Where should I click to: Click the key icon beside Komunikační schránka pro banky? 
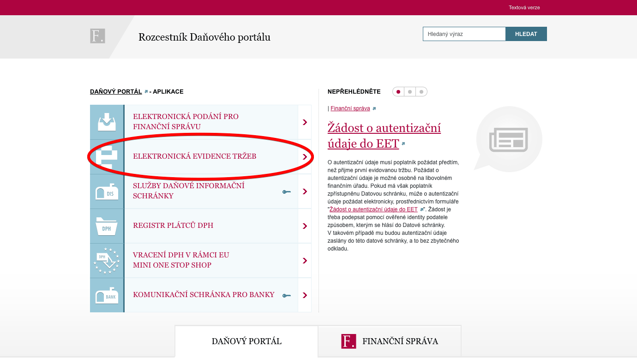pyautogui.click(x=287, y=295)
